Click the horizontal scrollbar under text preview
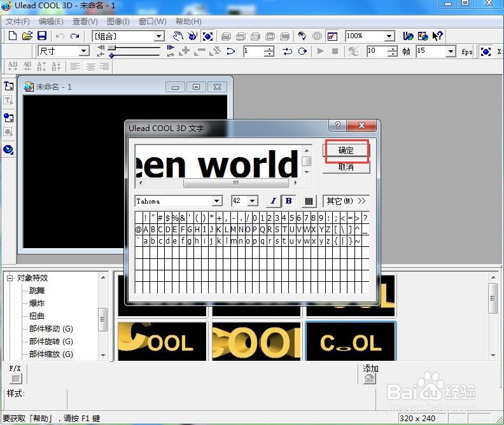Image resolution: width=504 pixels, height=425 pixels. tap(235, 183)
